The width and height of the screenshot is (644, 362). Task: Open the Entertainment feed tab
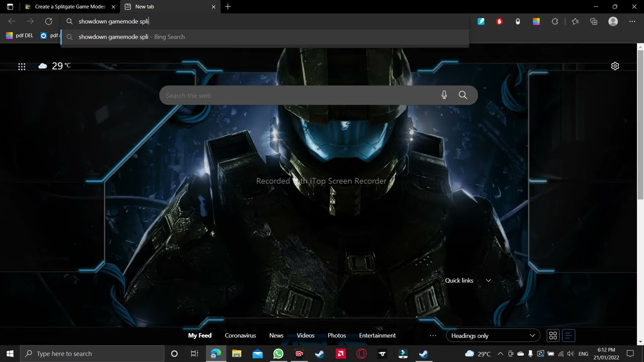(377, 335)
